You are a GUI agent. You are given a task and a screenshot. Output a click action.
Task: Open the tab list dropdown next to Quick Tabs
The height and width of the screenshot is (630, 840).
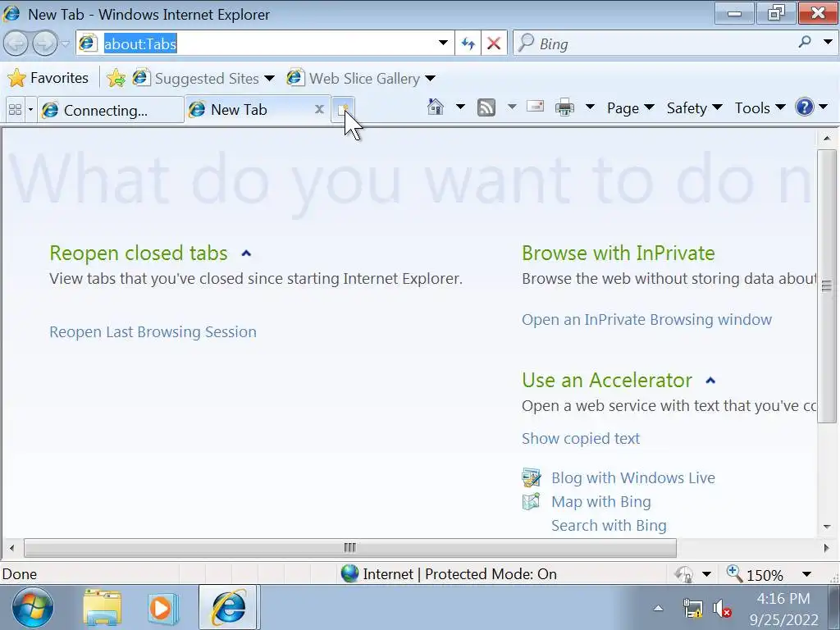(x=30, y=110)
